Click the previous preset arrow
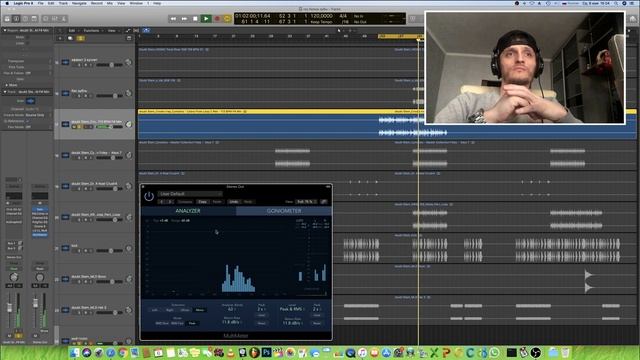The image size is (640, 360). (x=162, y=202)
